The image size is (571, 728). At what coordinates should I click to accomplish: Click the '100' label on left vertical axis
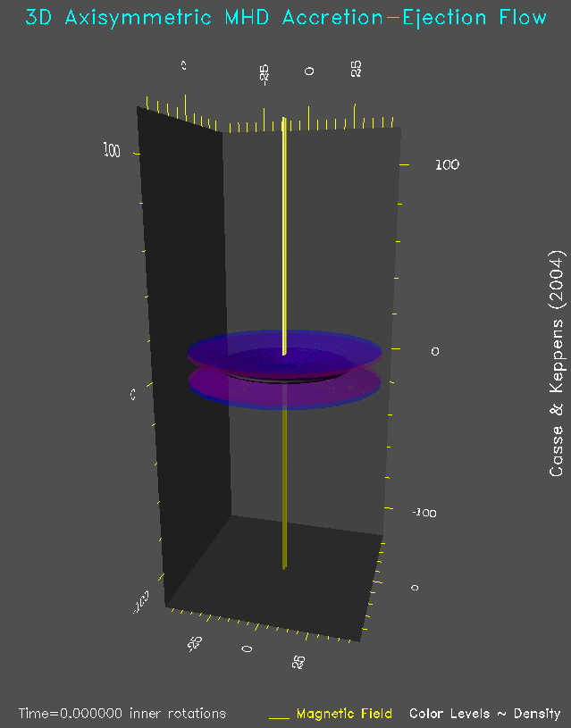click(x=112, y=150)
